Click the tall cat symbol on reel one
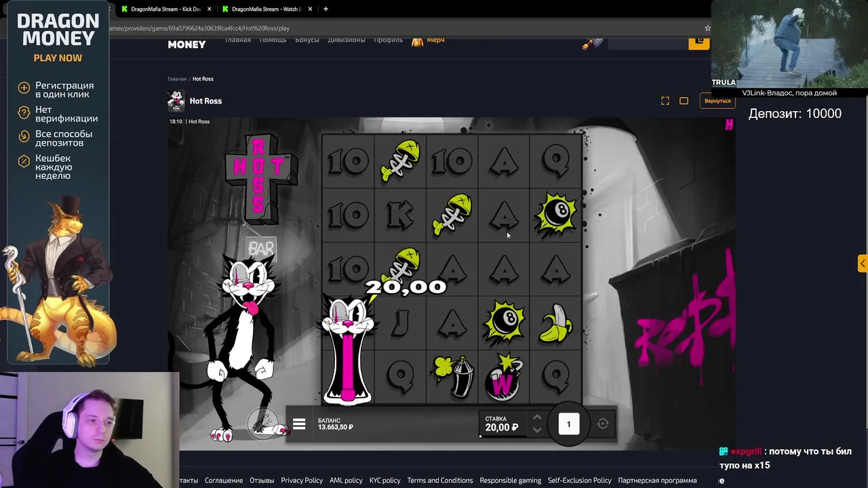868x488 pixels. coord(348,350)
